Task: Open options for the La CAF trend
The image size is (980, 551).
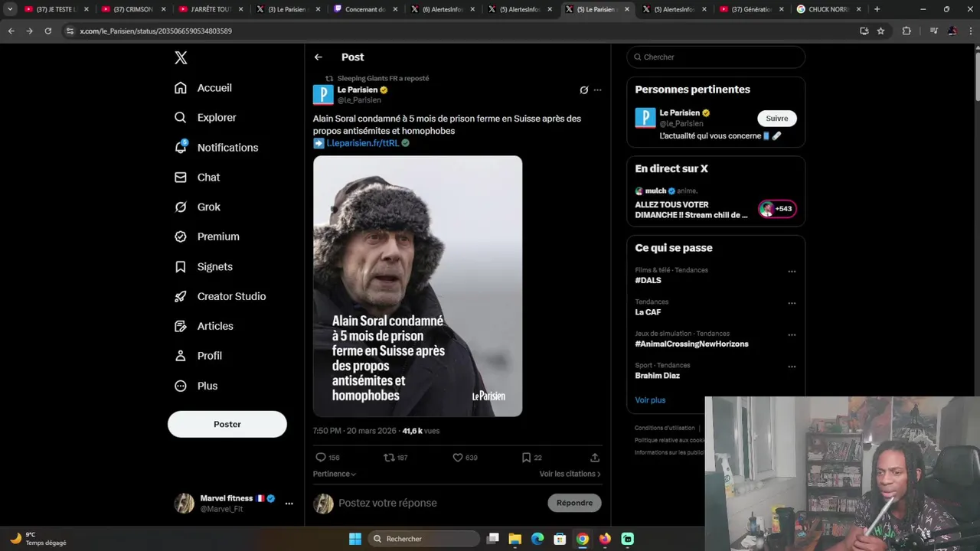Action: coord(792,303)
